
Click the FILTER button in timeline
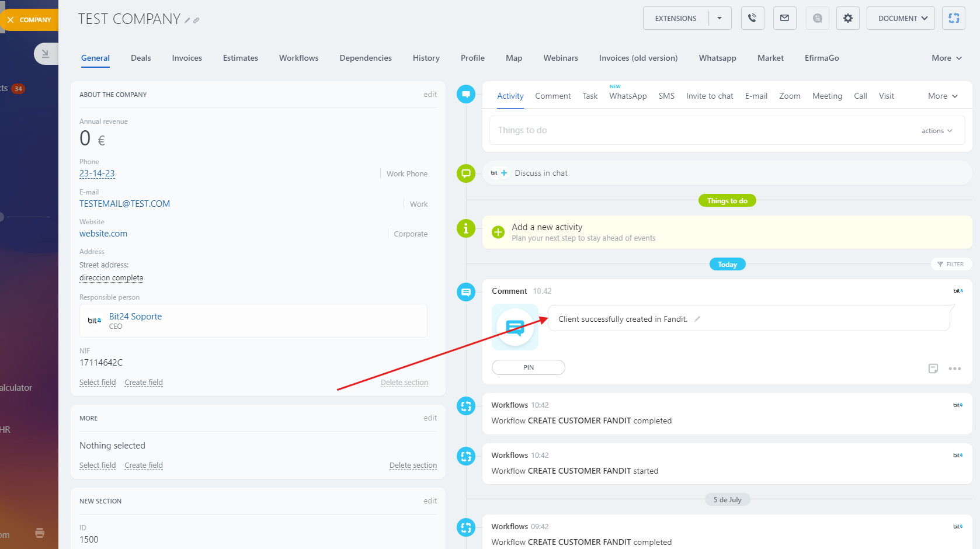(x=951, y=264)
